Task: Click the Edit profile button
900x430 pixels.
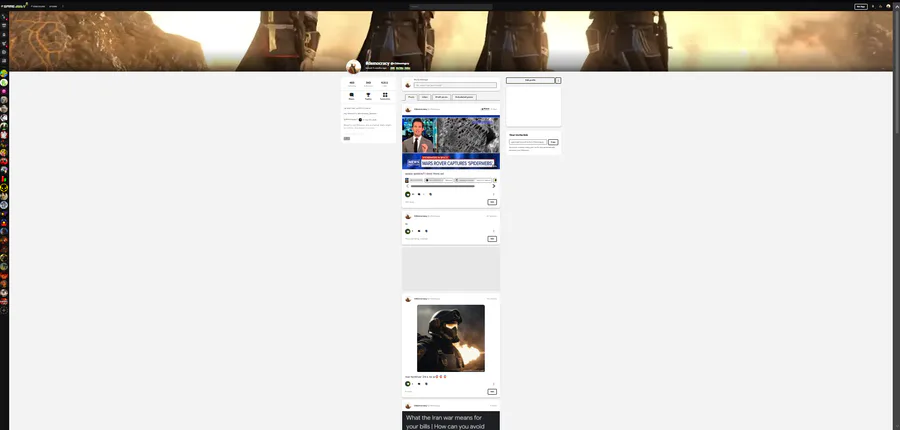Action: click(x=530, y=80)
